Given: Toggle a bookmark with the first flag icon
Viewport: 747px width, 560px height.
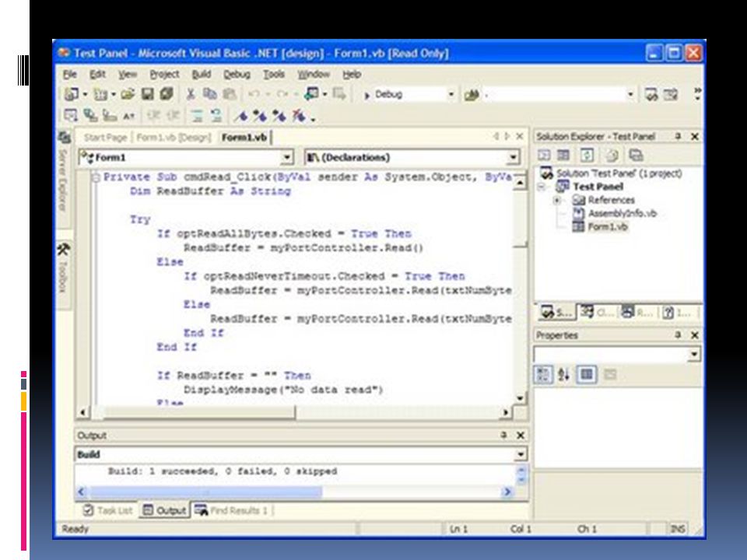Looking at the screenshot, I should point(241,115).
